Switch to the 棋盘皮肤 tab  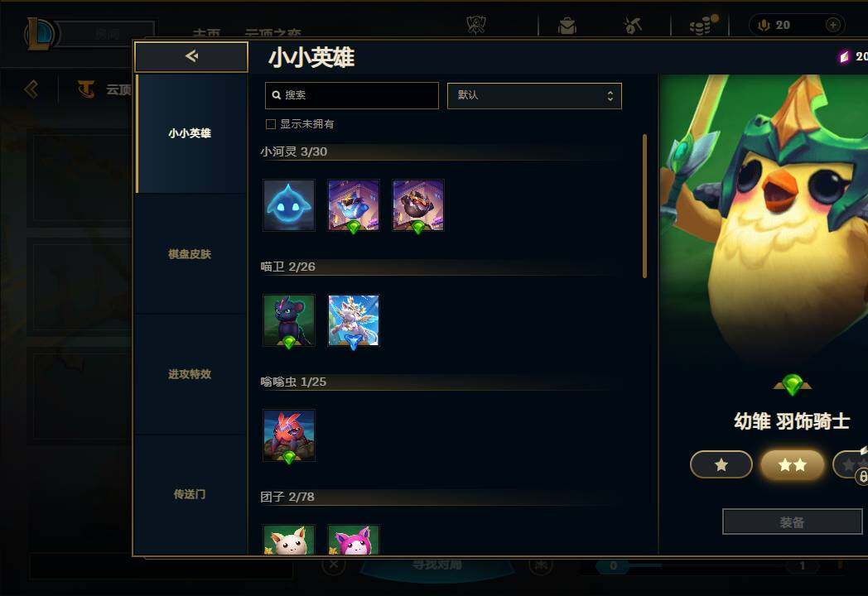click(190, 254)
